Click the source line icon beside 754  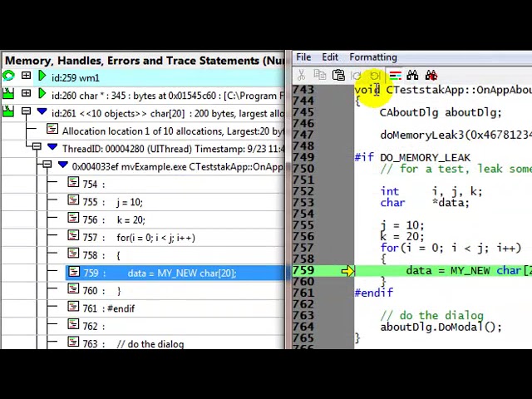tap(73, 182)
